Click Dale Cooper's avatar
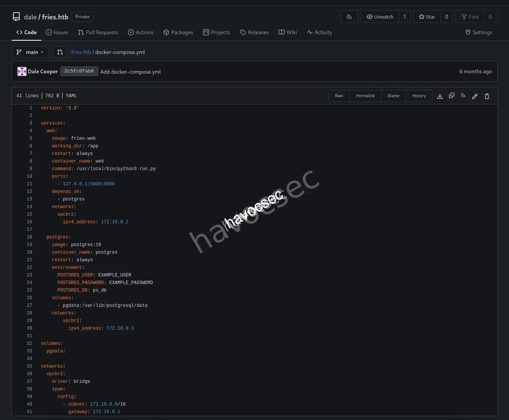 pyautogui.click(x=22, y=71)
